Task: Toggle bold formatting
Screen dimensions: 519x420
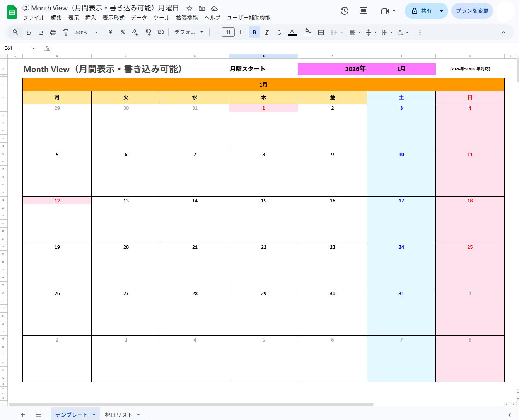Action: tap(254, 32)
